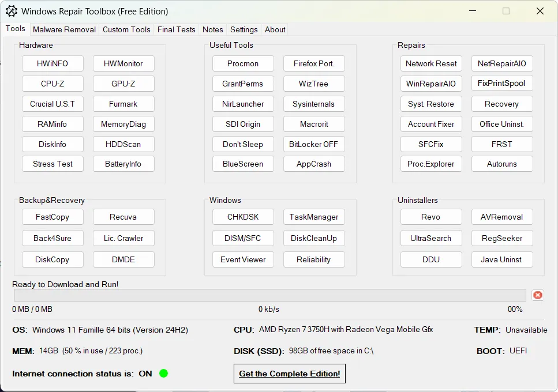Open WinRepairAIO

431,84
